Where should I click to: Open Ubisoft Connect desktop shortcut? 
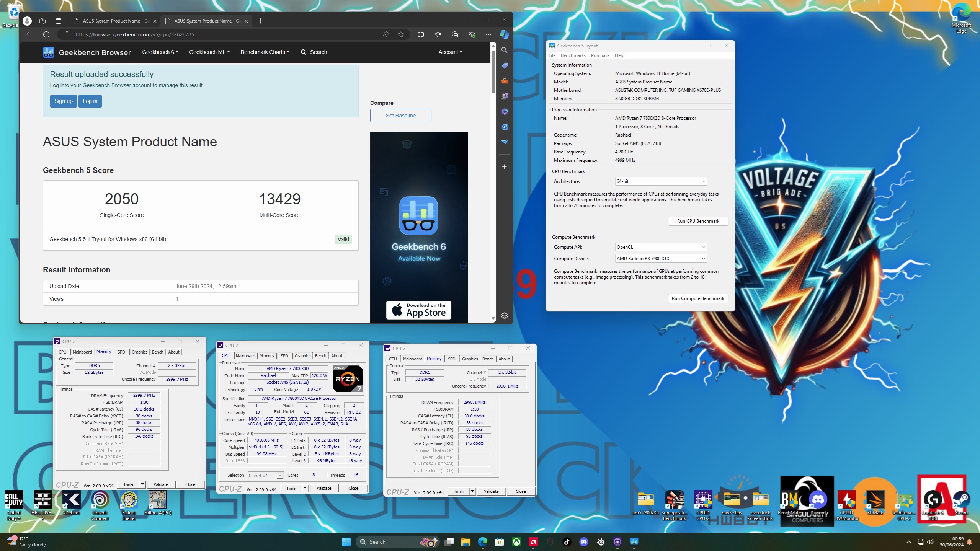100,505
